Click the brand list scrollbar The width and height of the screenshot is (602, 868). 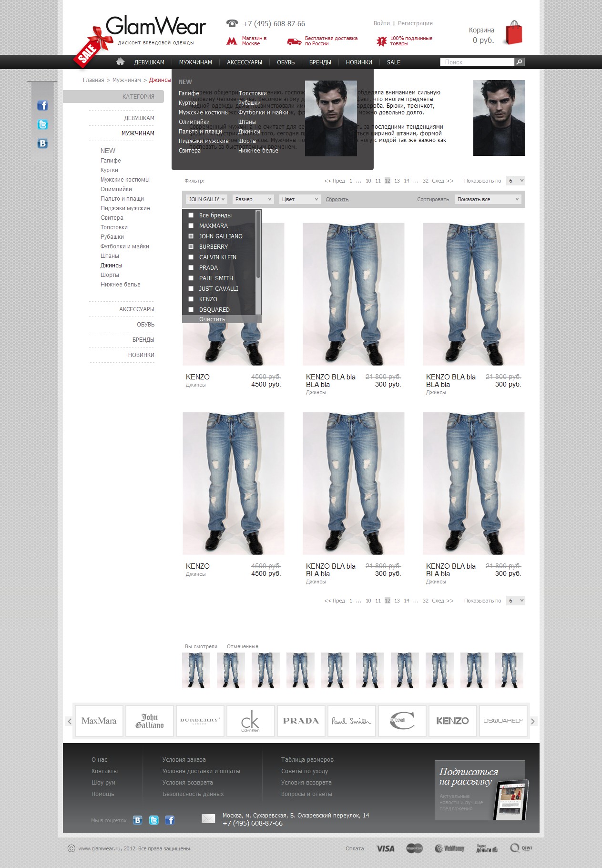(258, 244)
